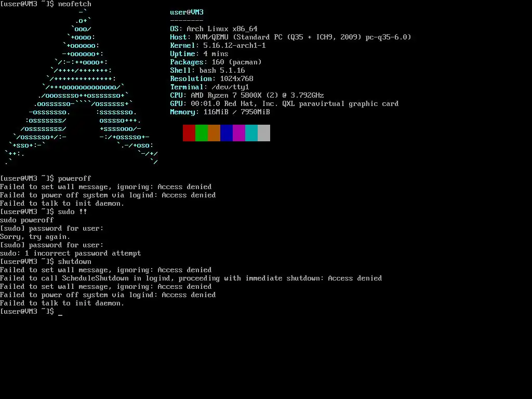Viewport: 532px width, 399px height.
Task: Click the Arch Linux ASCII logo
Action: (x=82, y=87)
